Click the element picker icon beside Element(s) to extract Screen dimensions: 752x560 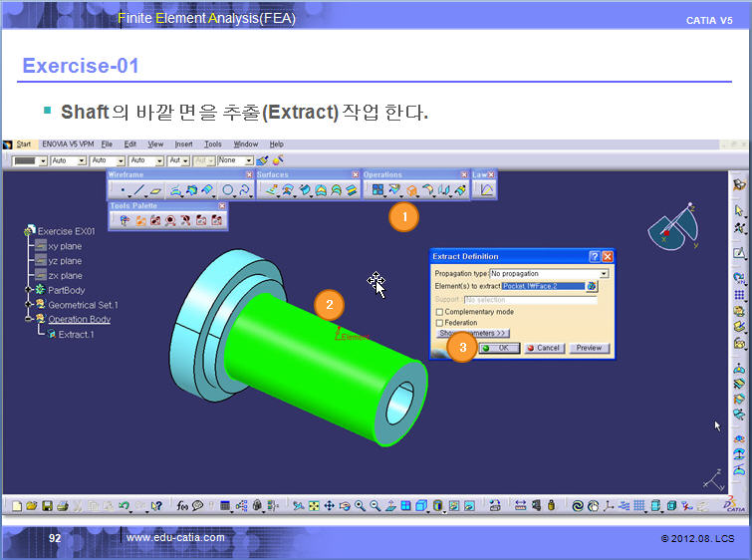[592, 286]
